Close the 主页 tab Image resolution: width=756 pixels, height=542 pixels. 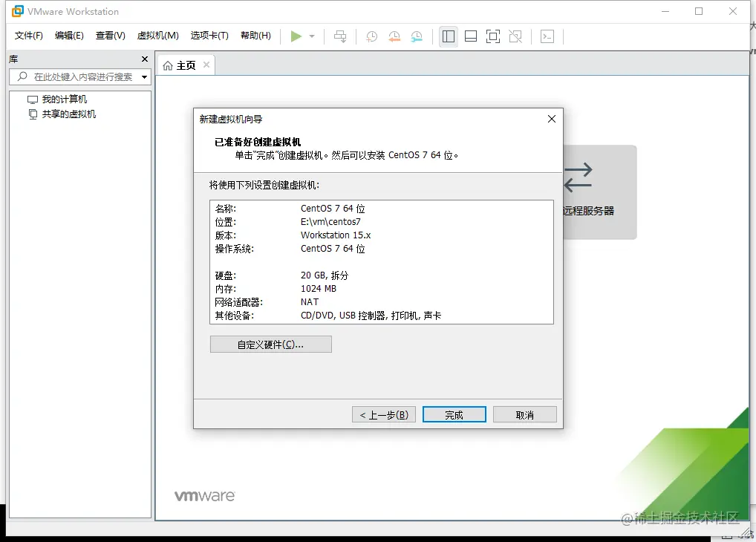[x=206, y=65]
